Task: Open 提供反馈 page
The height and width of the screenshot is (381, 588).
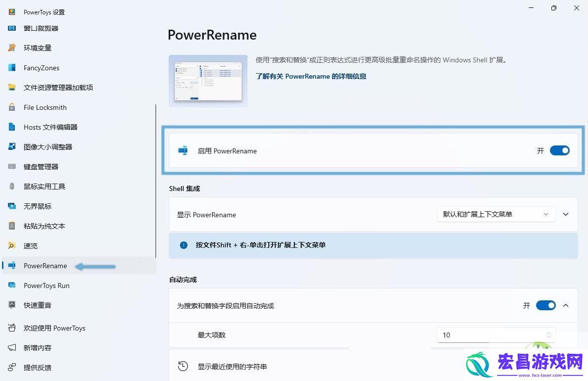Action: [x=38, y=368]
